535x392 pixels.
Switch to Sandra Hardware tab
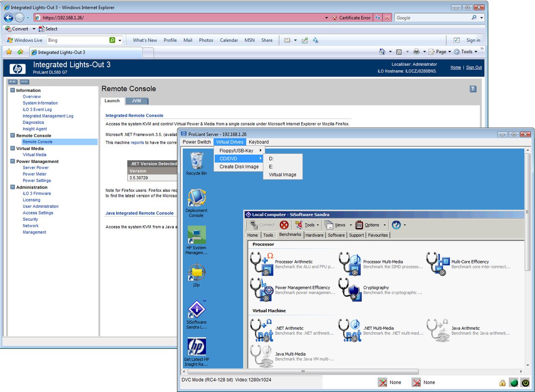coord(314,235)
